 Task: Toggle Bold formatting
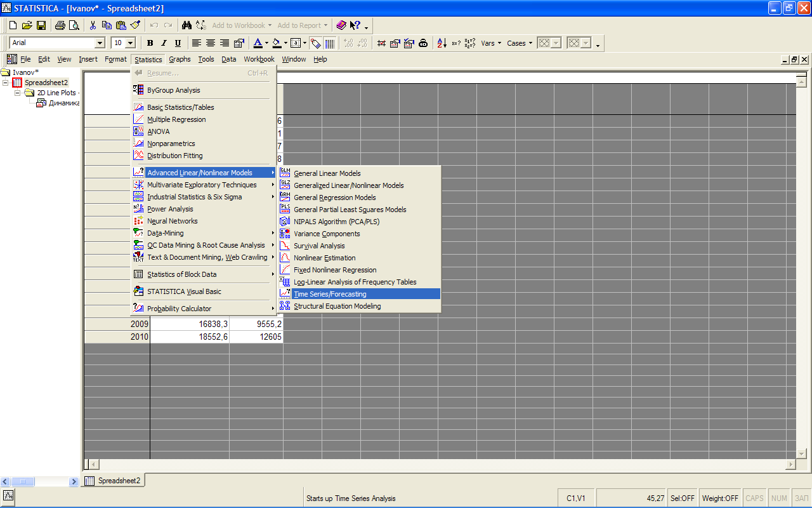pos(150,43)
